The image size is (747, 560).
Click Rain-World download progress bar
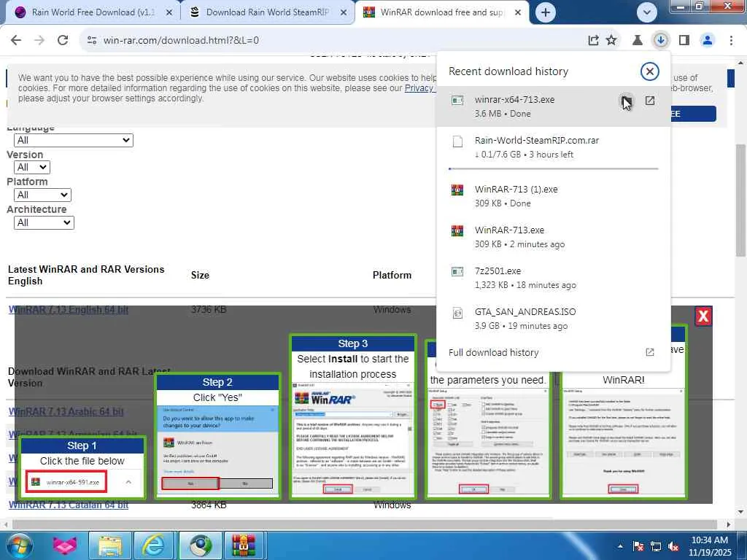(x=553, y=168)
